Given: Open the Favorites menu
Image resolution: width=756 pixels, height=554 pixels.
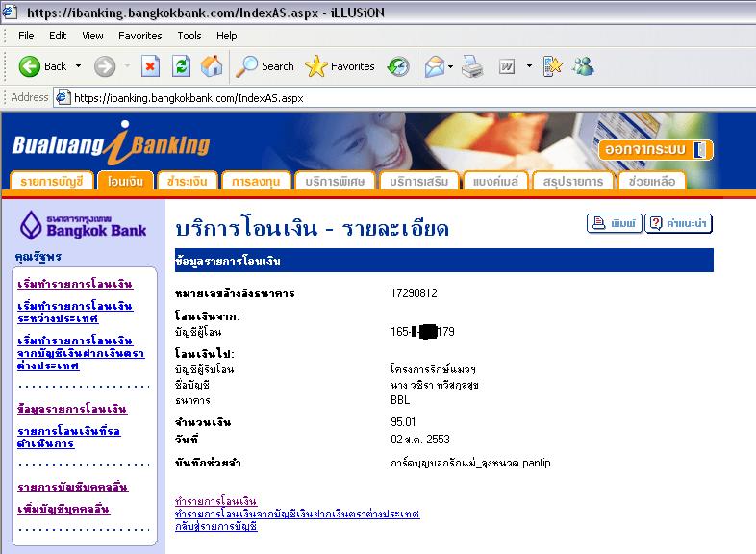Looking at the screenshot, I should click(140, 36).
